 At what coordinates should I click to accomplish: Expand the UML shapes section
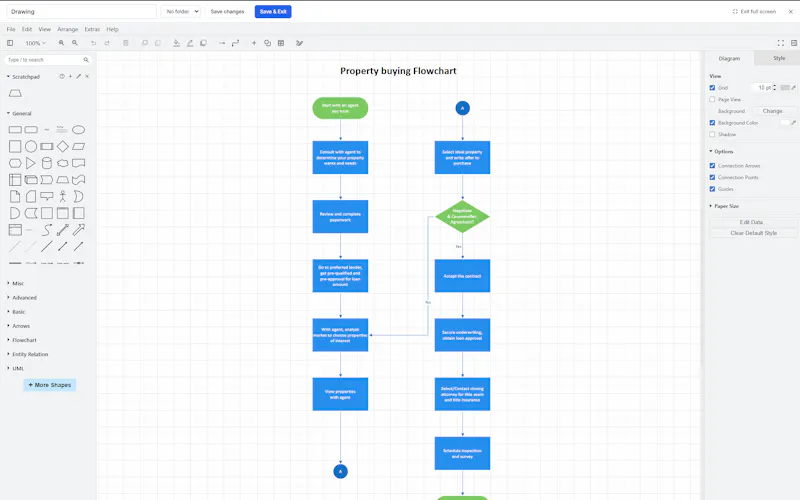click(15, 368)
